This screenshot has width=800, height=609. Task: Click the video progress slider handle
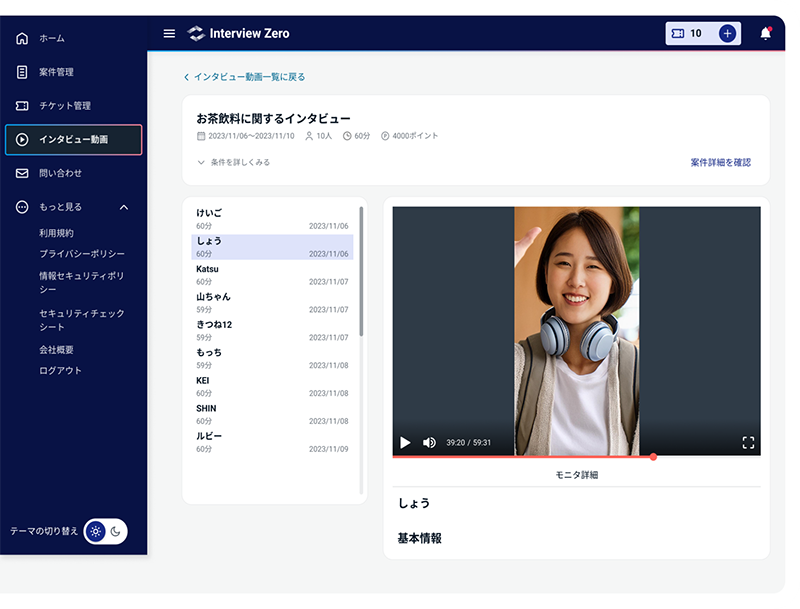pos(653,457)
